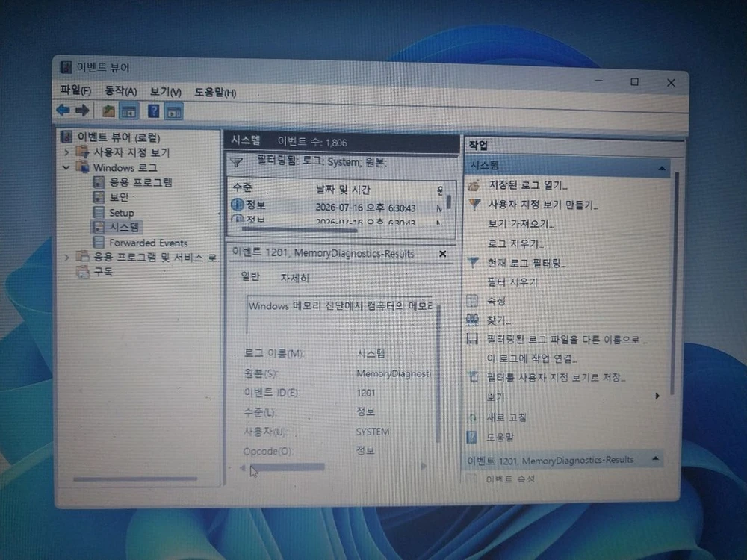Select the 응용 프로그램 log icon
This screenshot has width=747, height=560.
99,182
